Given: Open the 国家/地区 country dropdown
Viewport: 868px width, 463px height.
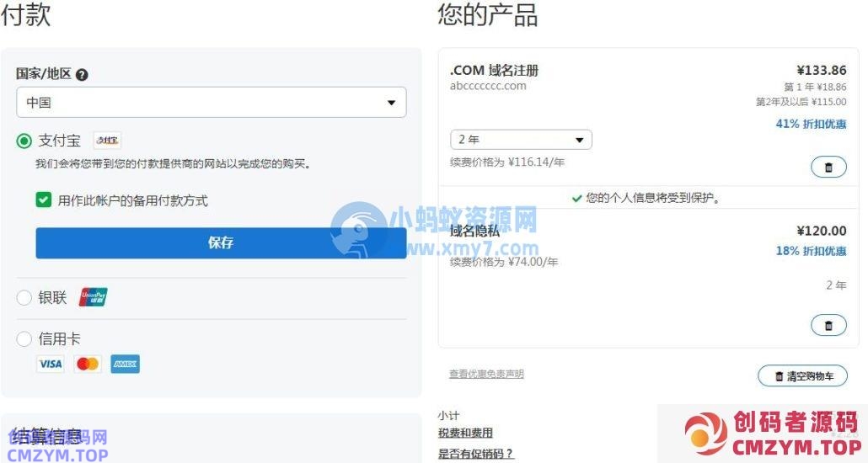Looking at the screenshot, I should point(211,103).
